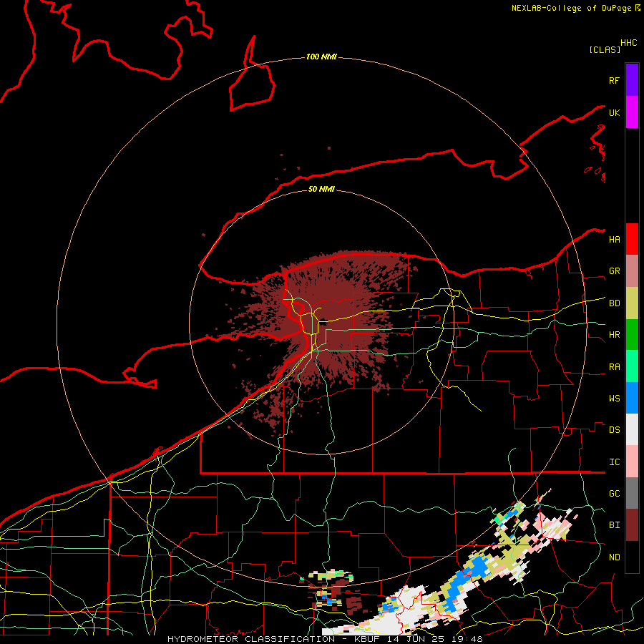Click the GC legend label

(x=614, y=493)
